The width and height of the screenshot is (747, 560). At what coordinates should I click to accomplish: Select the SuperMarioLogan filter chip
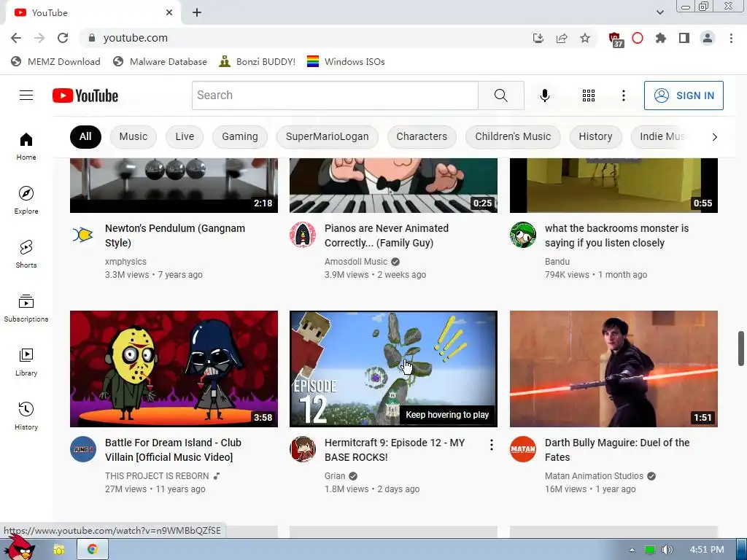tap(328, 136)
